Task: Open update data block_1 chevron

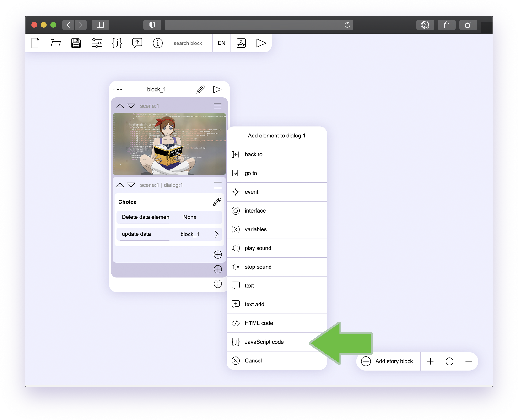Action: 216,234
